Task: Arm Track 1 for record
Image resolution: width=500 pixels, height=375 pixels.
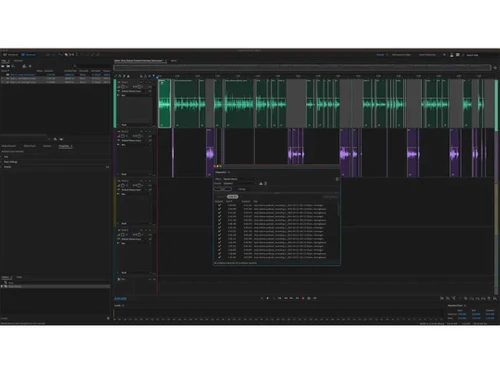Action: [x=150, y=82]
